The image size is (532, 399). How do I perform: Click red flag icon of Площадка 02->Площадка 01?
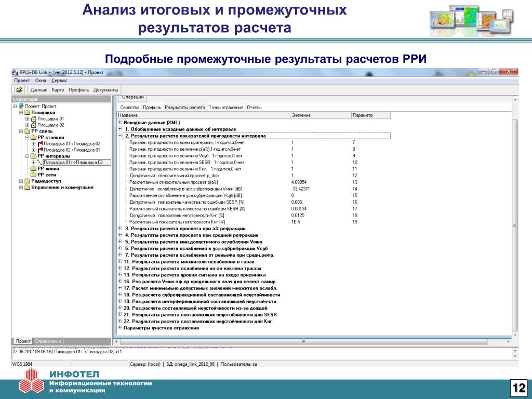[40, 150]
